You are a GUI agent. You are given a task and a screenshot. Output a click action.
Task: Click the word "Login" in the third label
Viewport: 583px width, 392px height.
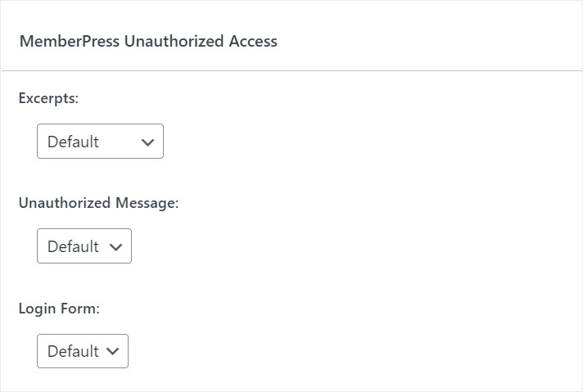coord(37,309)
